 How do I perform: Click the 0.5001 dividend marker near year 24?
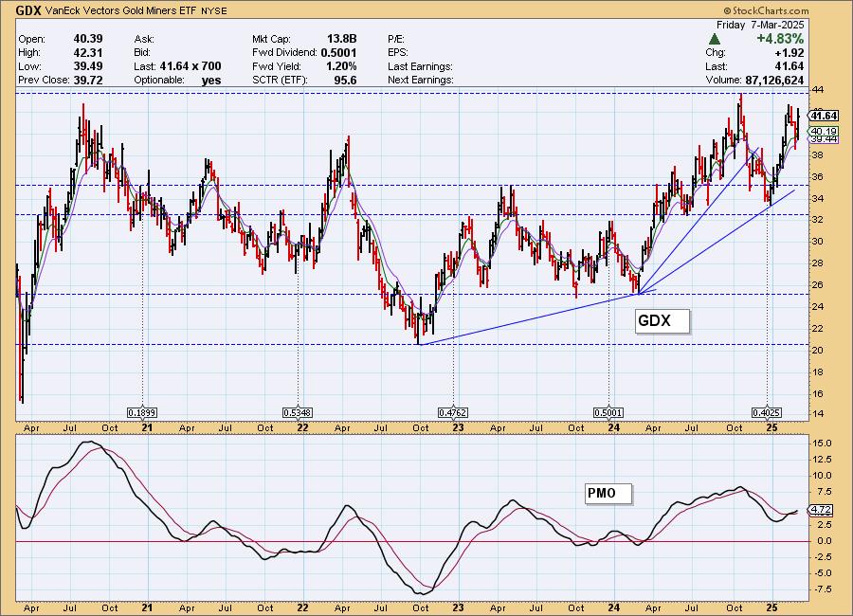coord(608,413)
